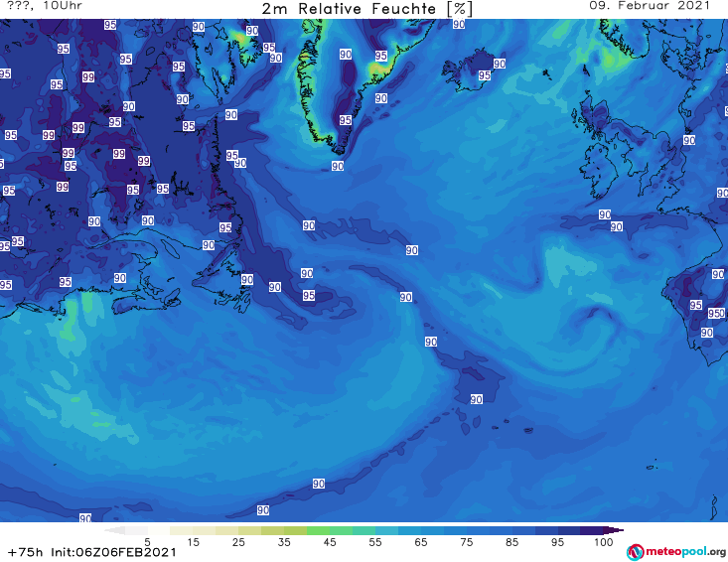Select the dark purple colorbar segment above 100
Viewport: 728px width, 562px height.
[x=614, y=530]
